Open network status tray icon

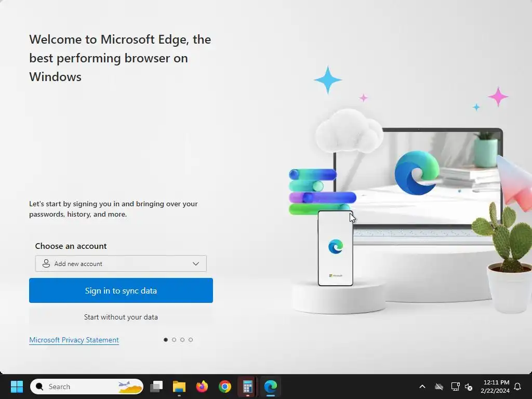click(x=455, y=387)
